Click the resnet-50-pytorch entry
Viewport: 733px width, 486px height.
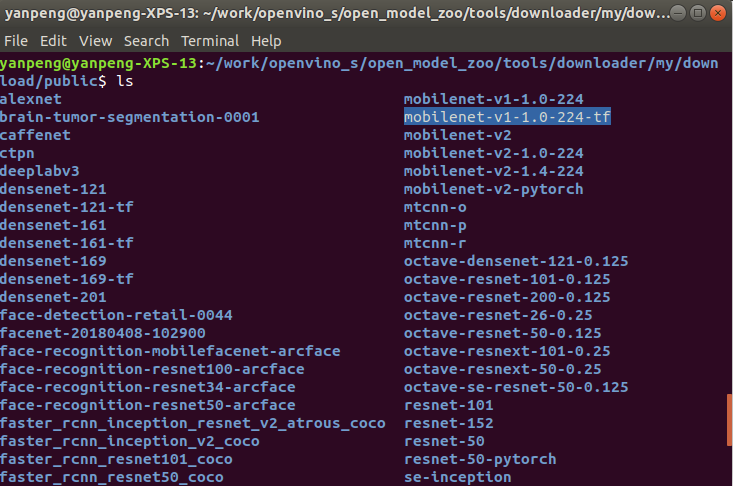[480, 459]
